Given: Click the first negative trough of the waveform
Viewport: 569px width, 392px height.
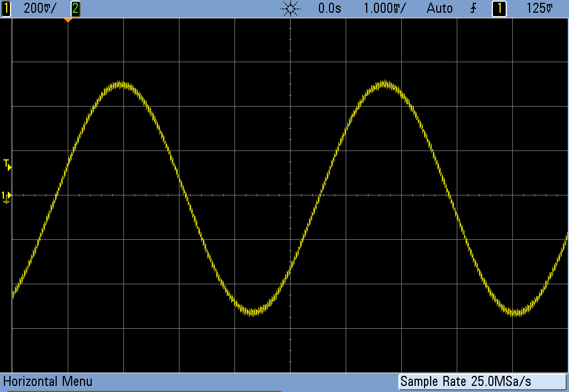Looking at the screenshot, I should coord(252,311).
